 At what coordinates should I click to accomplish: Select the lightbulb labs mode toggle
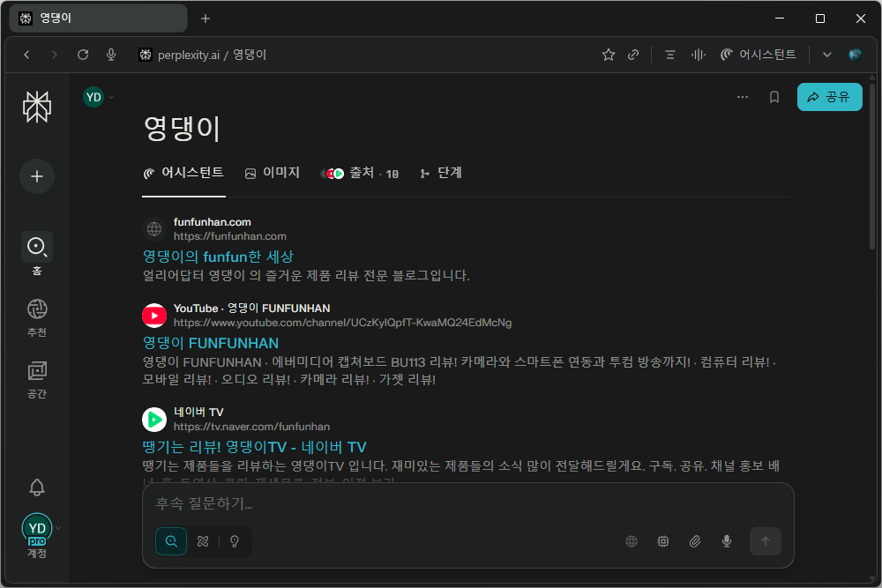pos(235,540)
